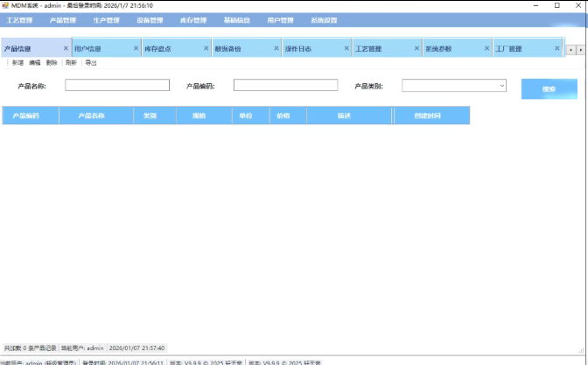Screen dimensions: 588x365
Task: Open the 基础信息 menu
Action: click(236, 20)
